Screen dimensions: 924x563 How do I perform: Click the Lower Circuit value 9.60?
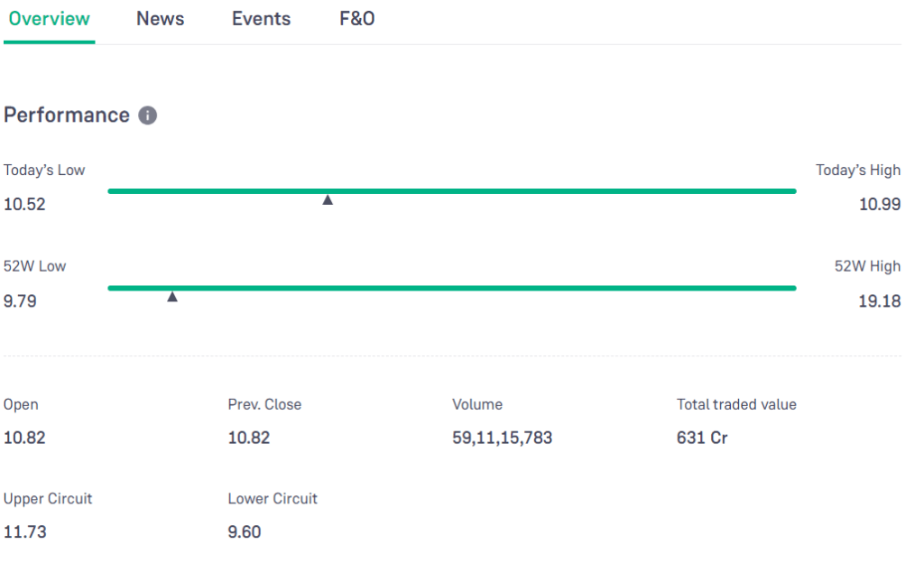pyautogui.click(x=245, y=531)
